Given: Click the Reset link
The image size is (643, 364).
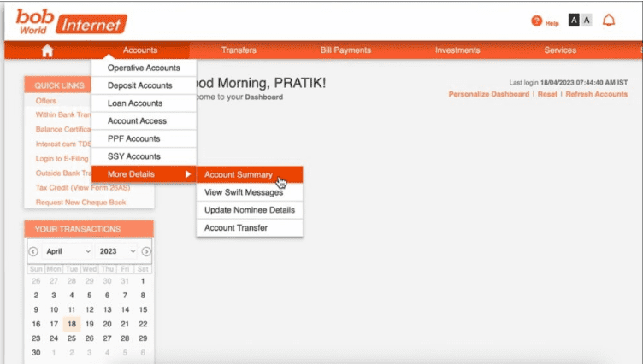Looking at the screenshot, I should pyautogui.click(x=547, y=94).
